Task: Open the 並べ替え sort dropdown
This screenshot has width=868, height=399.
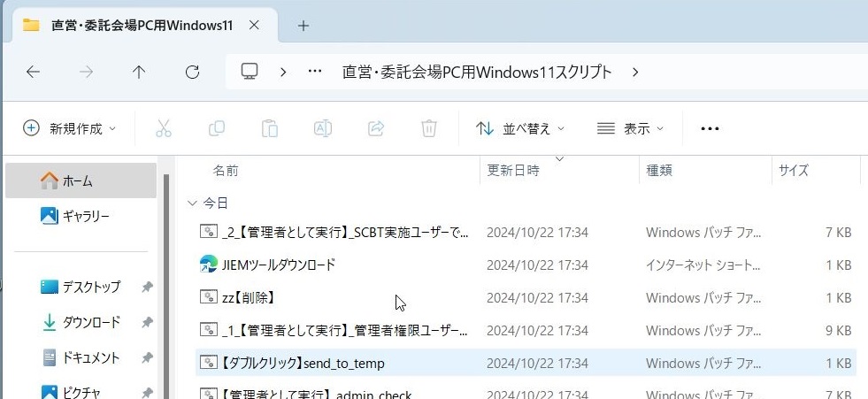Action: (519, 129)
